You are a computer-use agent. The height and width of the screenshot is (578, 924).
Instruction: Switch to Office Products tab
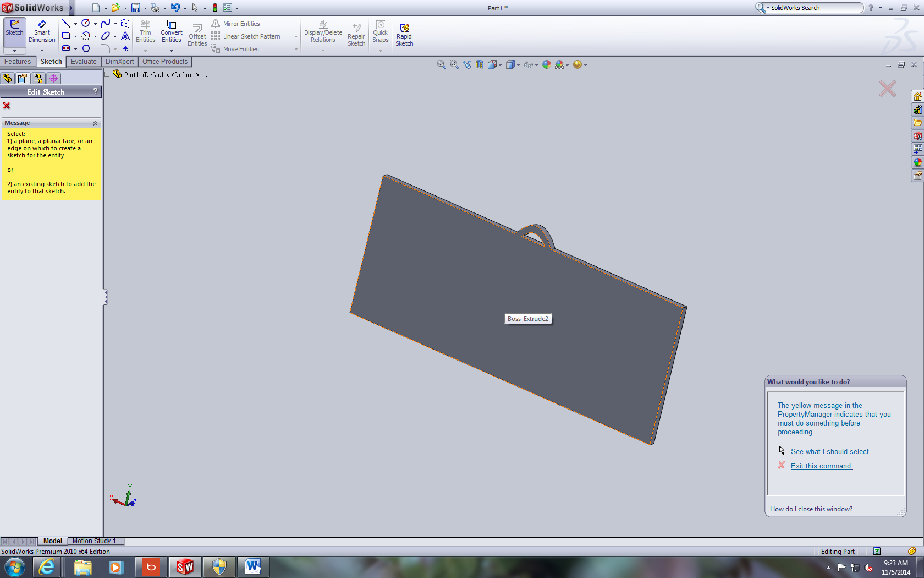click(x=165, y=62)
